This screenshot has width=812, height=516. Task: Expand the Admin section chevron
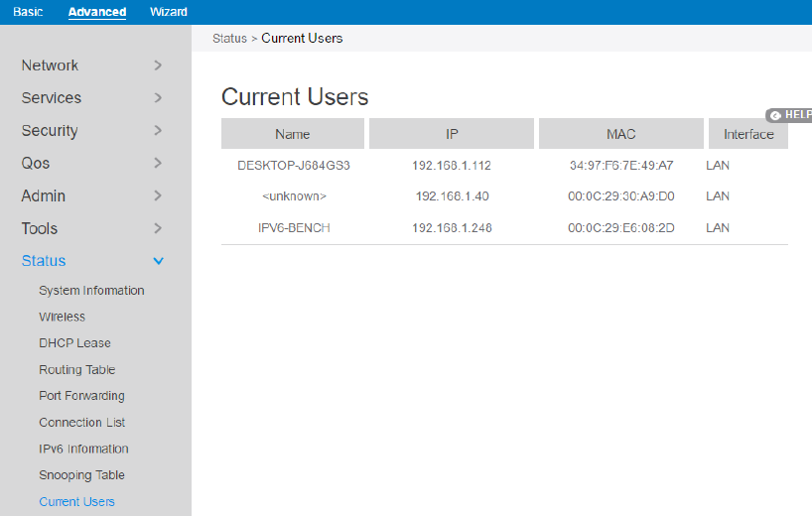(x=158, y=196)
